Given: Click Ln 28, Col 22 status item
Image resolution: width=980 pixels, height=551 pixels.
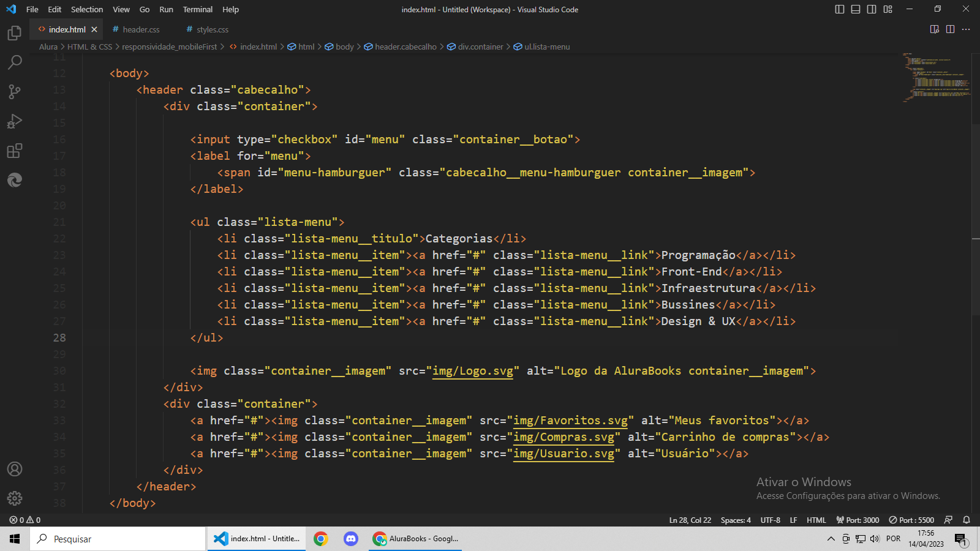Looking at the screenshot, I should click(690, 520).
